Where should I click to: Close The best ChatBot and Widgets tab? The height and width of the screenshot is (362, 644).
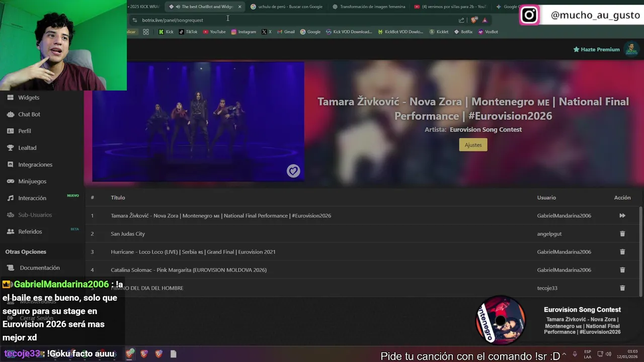pos(239,7)
